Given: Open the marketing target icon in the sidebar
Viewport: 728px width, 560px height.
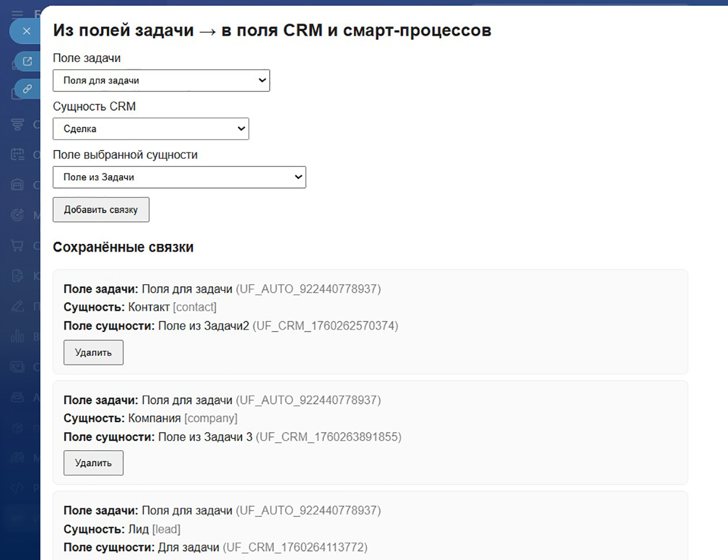Looking at the screenshot, I should coord(18,215).
